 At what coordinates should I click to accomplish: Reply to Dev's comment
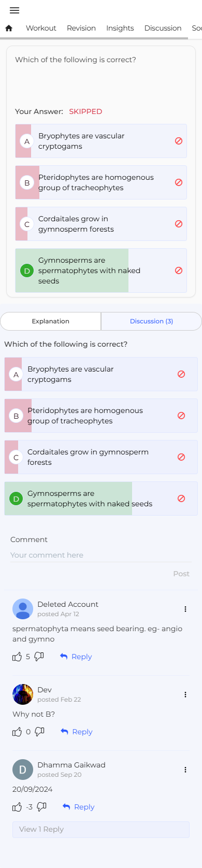[77, 732]
